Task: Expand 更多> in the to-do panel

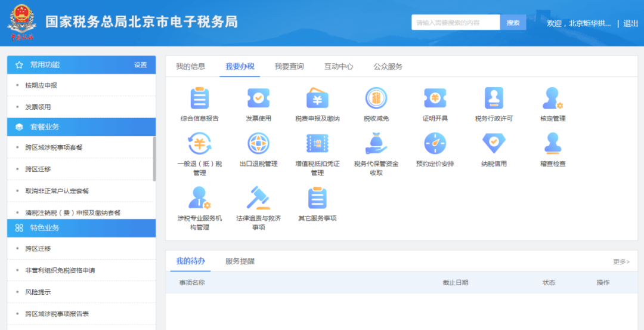Action: [x=621, y=261]
